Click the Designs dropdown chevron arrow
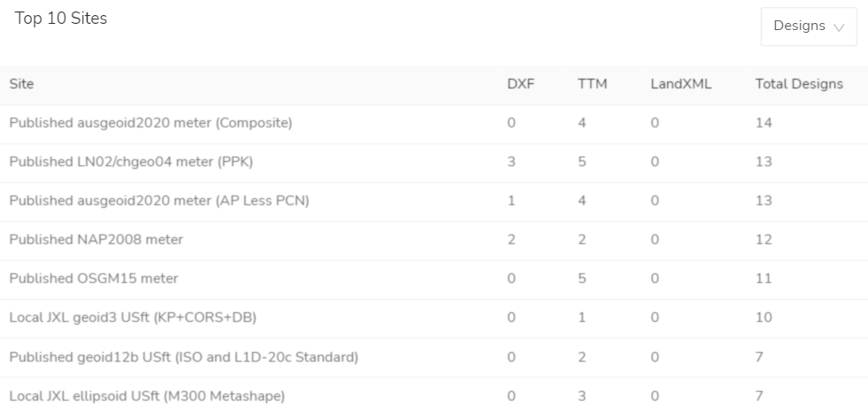Image resolution: width=868 pixels, height=413 pixels. point(839,27)
